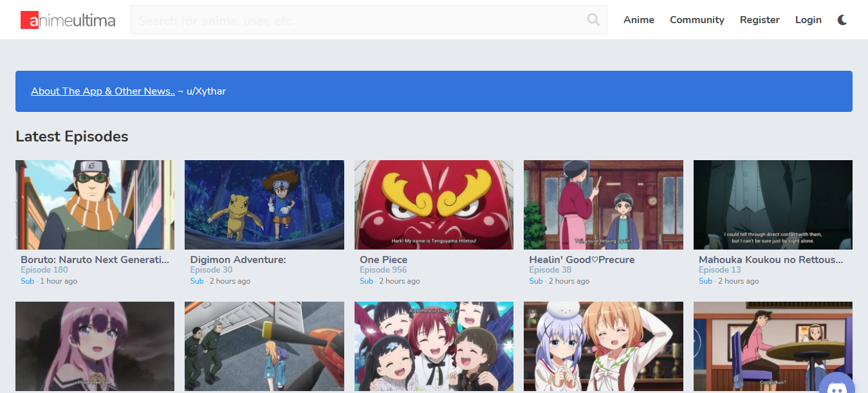Open 'About The App & Other News..' announcement

[102, 91]
